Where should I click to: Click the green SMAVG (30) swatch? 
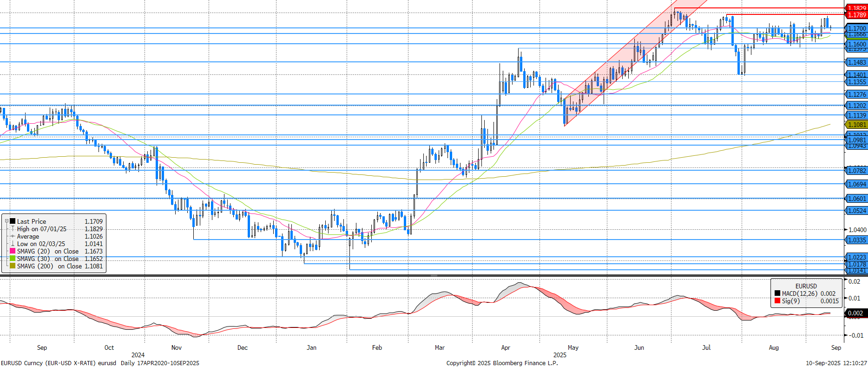[x=13, y=259]
